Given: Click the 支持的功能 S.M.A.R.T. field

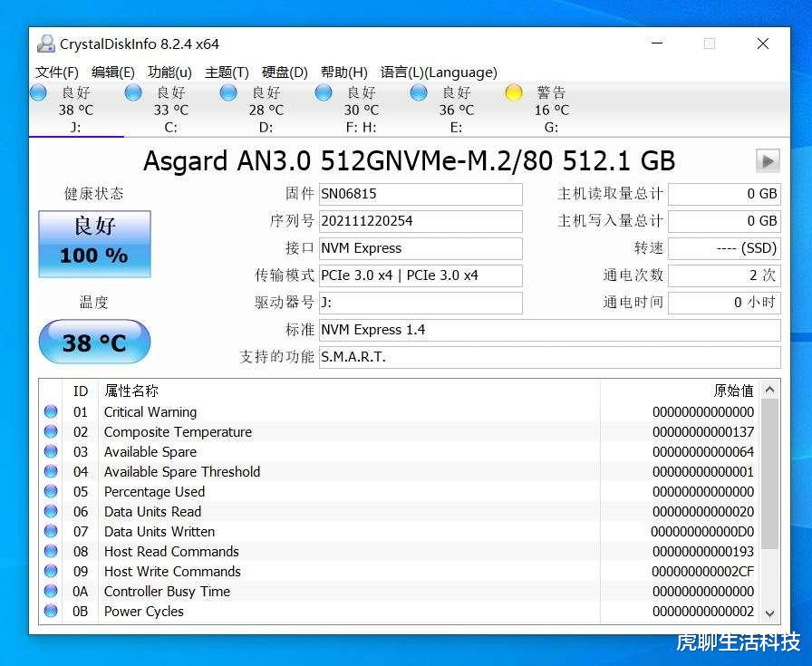Looking at the screenshot, I should 549,357.
